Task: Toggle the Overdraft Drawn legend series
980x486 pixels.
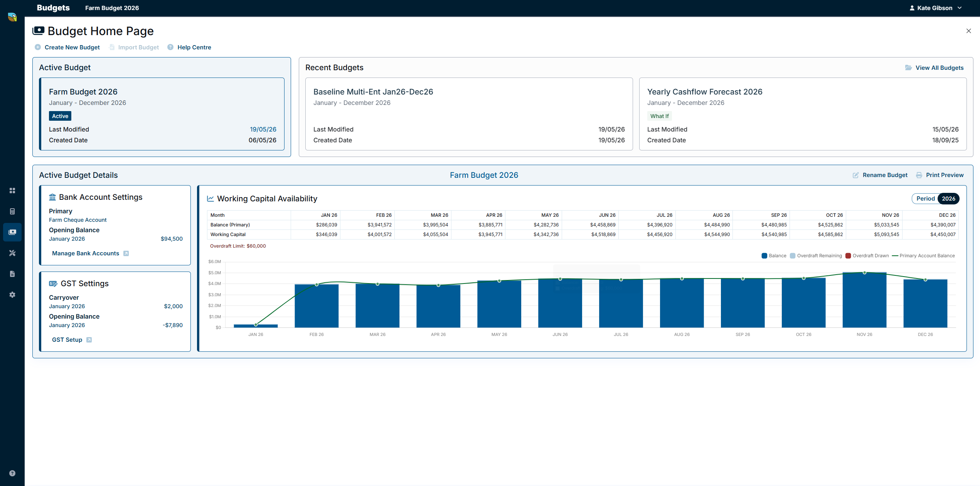Action: [867, 256]
